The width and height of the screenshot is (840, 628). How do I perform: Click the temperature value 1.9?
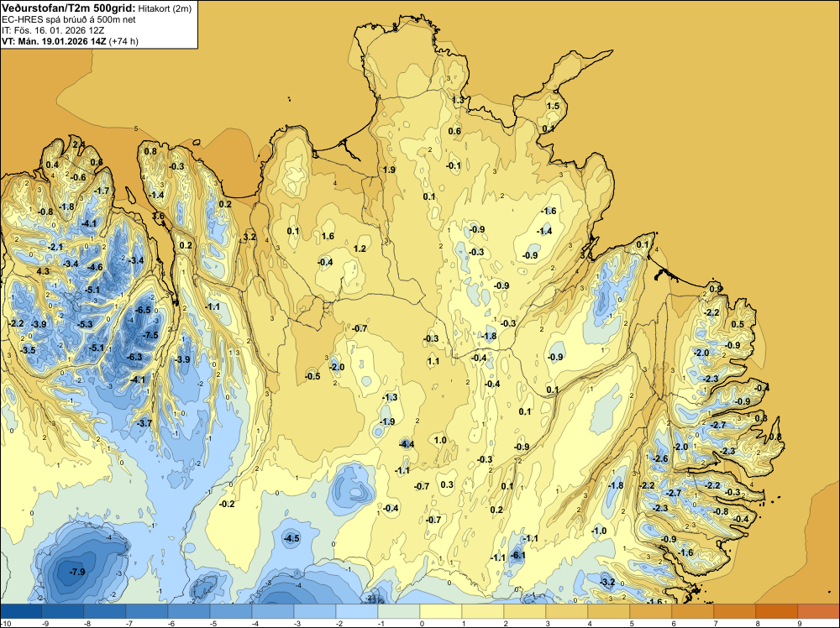(390, 170)
